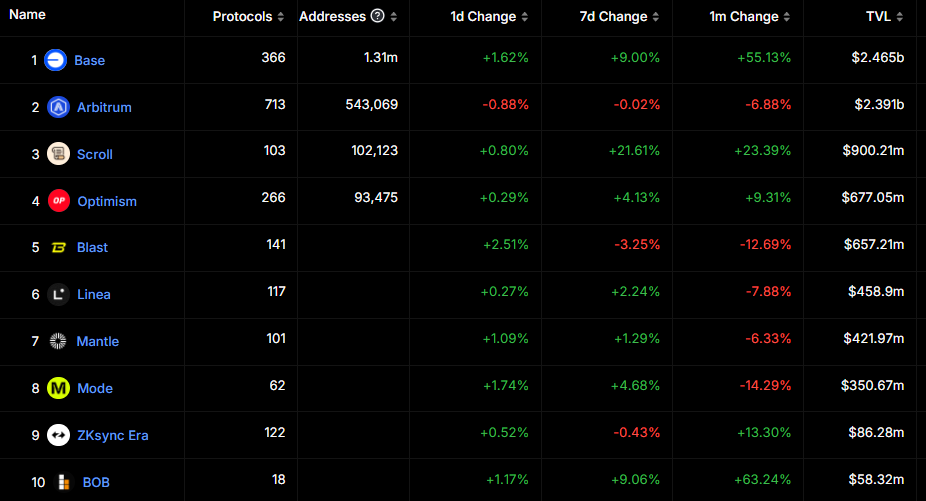The image size is (926, 501).
Task: Open the Arbitrum chain link
Action: (x=104, y=107)
